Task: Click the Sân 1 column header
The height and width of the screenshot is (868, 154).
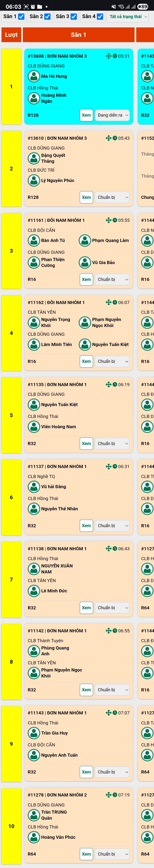Action: (78, 35)
